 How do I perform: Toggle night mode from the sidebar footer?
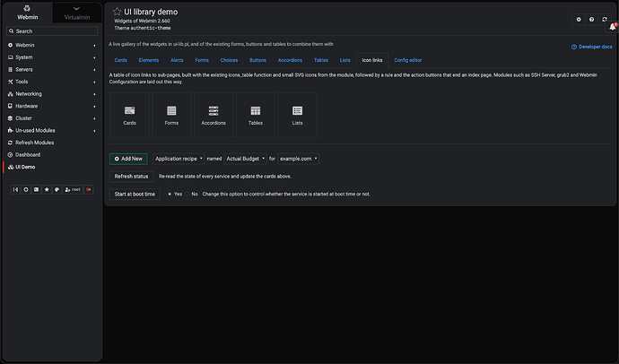[x=26, y=190]
